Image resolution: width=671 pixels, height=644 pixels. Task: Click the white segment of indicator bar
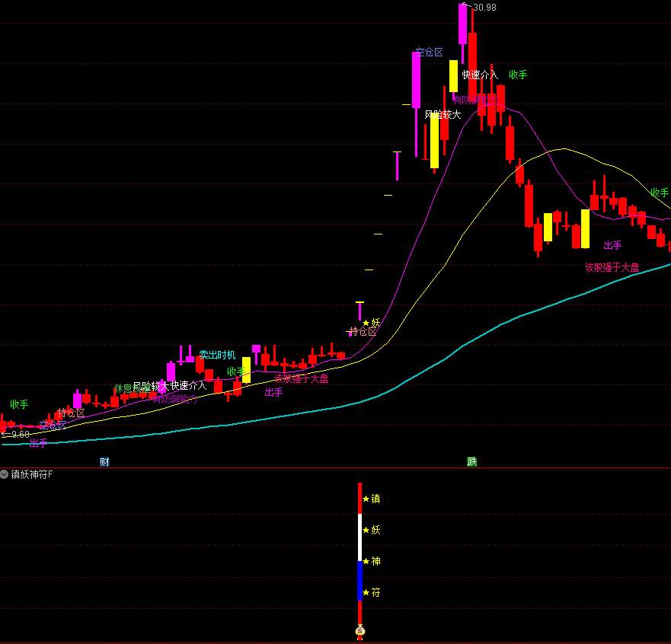click(360, 537)
